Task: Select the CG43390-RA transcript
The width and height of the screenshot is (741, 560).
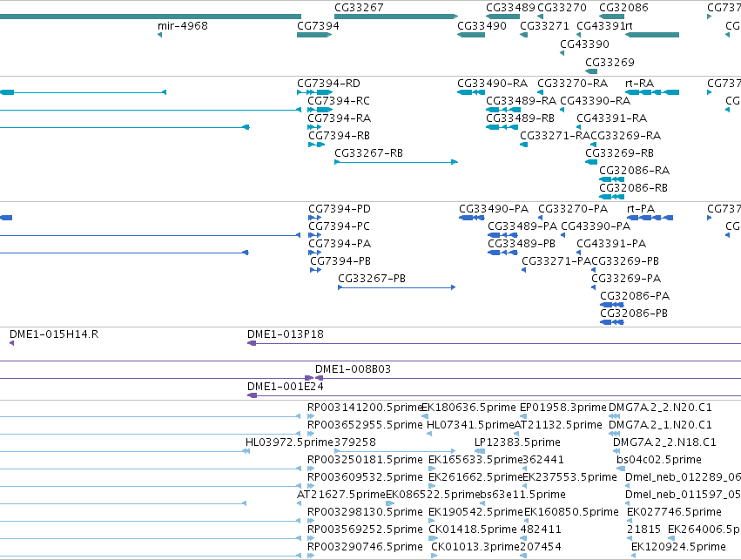Action: 562,110
